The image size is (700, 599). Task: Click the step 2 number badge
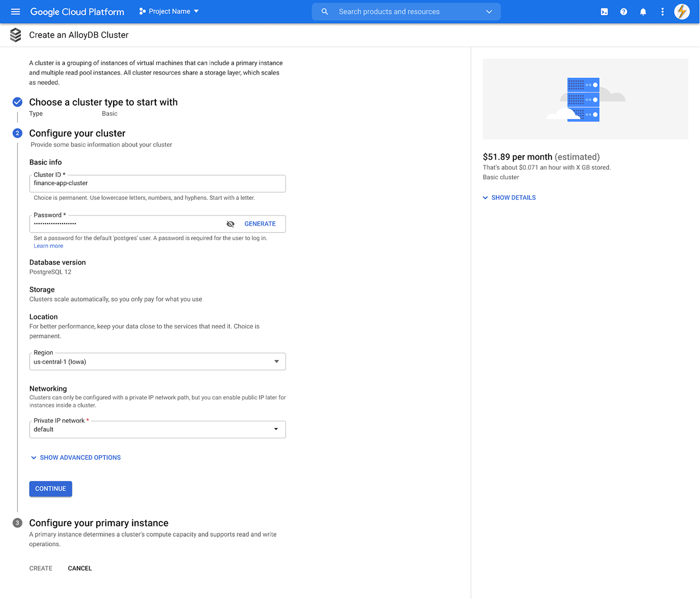click(17, 133)
